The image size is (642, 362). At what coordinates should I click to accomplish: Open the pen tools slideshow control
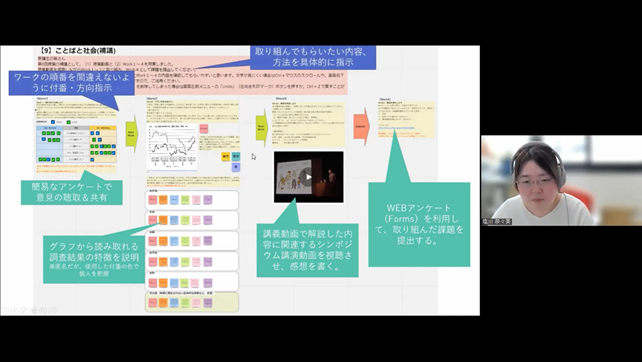click(x=24, y=311)
